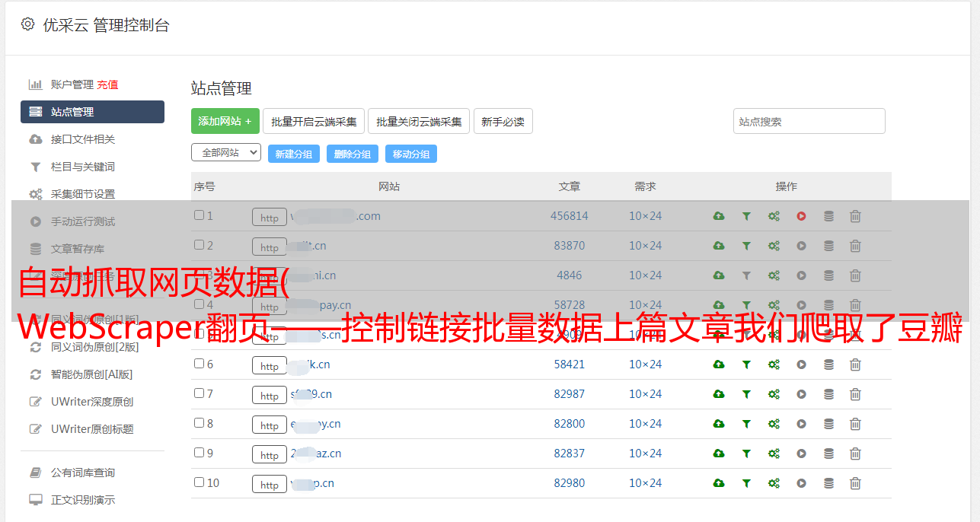Click the cloud upload icon in row 6
The width and height of the screenshot is (980, 522).
[719, 364]
